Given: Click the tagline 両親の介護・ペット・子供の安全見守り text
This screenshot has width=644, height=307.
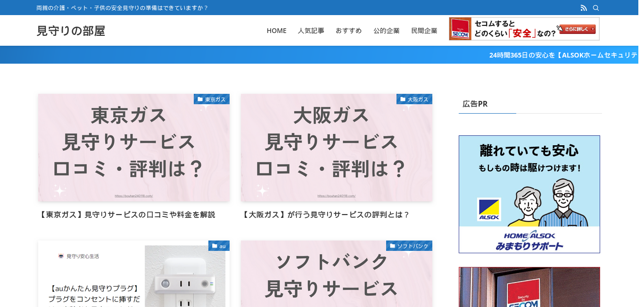Looking at the screenshot, I should (123, 8).
